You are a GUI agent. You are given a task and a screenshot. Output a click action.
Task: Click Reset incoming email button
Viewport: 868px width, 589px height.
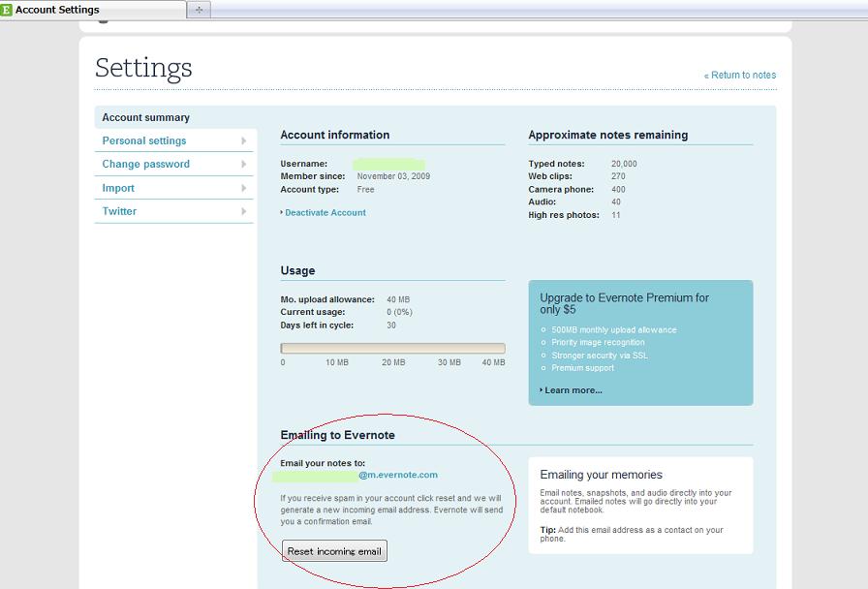click(334, 551)
